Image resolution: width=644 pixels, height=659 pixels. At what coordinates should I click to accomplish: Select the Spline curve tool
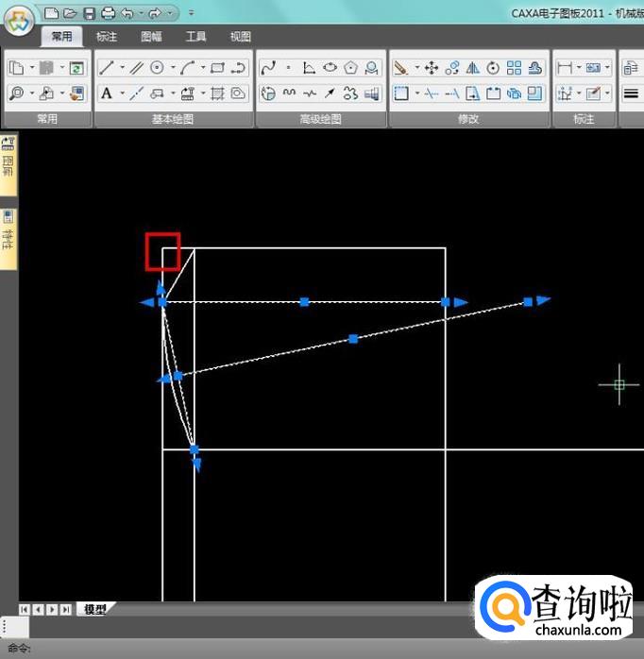coord(268,68)
